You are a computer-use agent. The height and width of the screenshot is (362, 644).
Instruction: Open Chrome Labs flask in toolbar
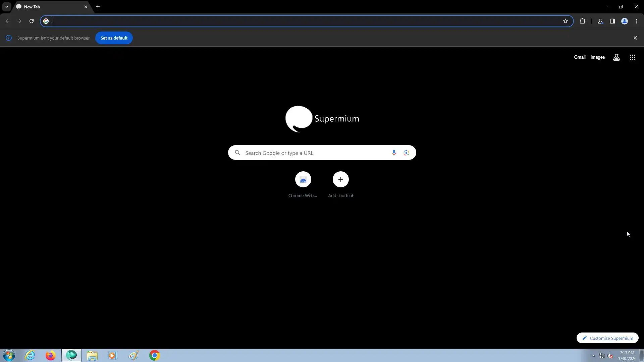pos(600,21)
